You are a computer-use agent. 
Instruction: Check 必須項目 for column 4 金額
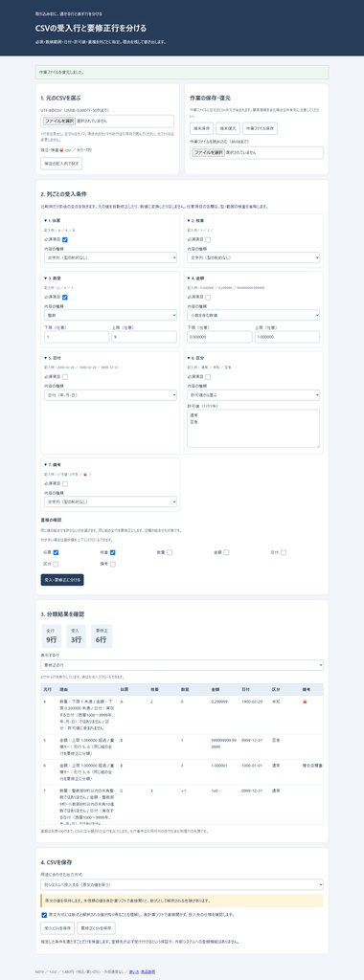pyautogui.click(x=208, y=297)
